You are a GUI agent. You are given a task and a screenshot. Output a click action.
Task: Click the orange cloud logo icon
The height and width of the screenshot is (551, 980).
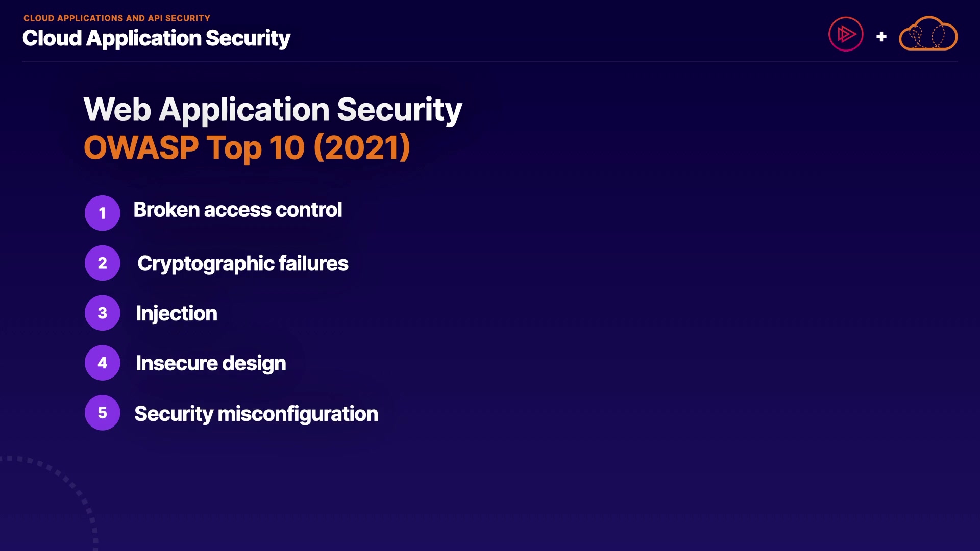coord(928,34)
